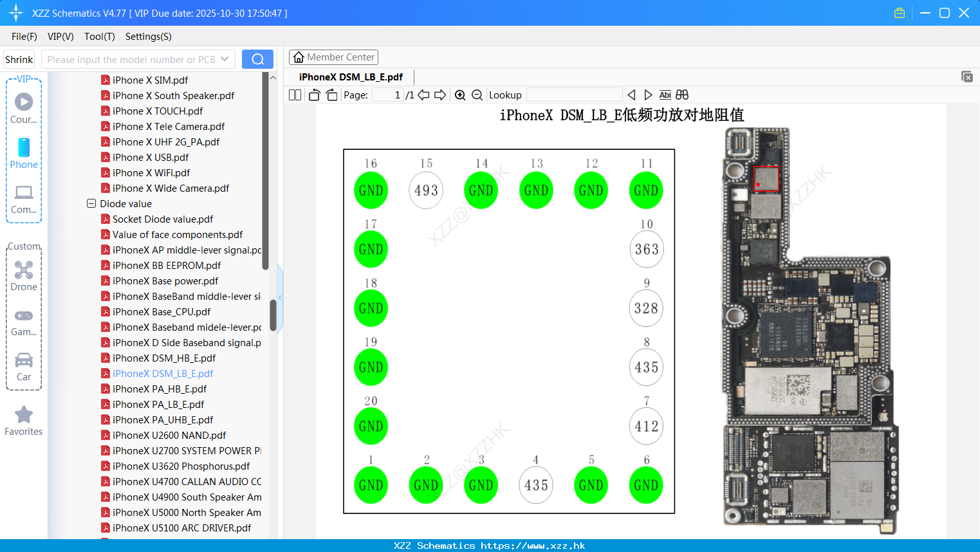
Task: Collapse the Diode value folder
Action: point(91,203)
